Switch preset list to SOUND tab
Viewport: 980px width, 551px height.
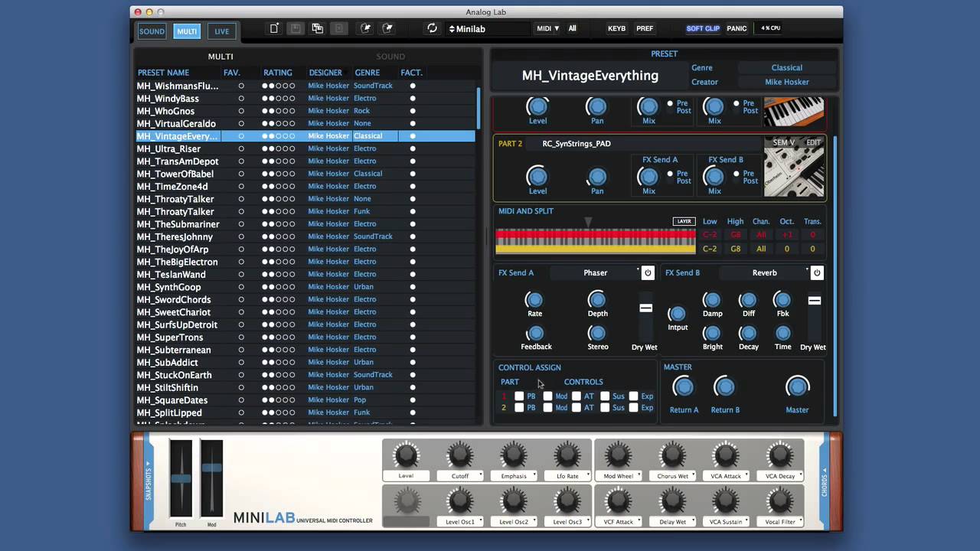click(390, 57)
